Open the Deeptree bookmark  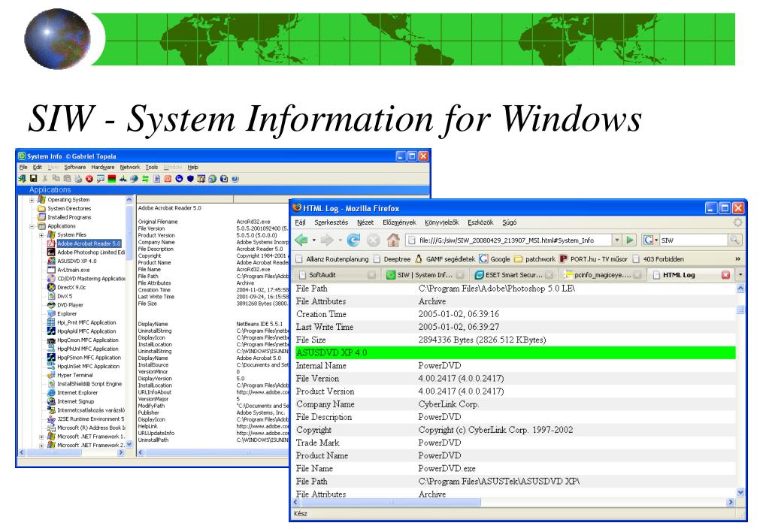pyautogui.click(x=392, y=259)
